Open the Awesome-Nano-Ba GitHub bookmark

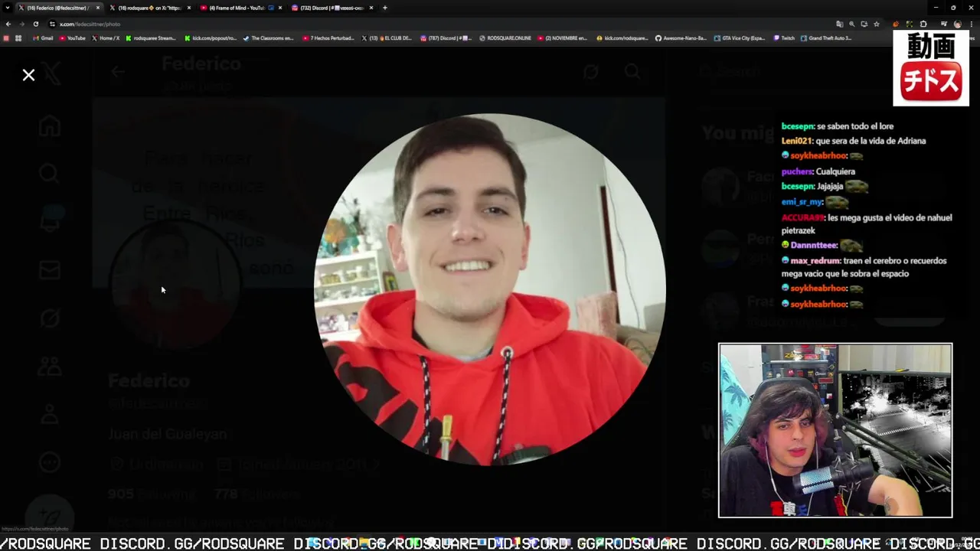(681, 38)
